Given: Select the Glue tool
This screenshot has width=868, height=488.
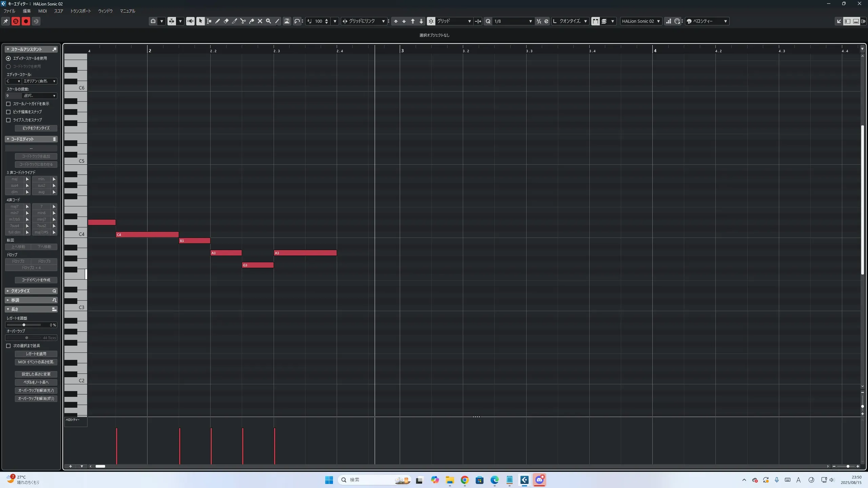Looking at the screenshot, I should pos(252,21).
